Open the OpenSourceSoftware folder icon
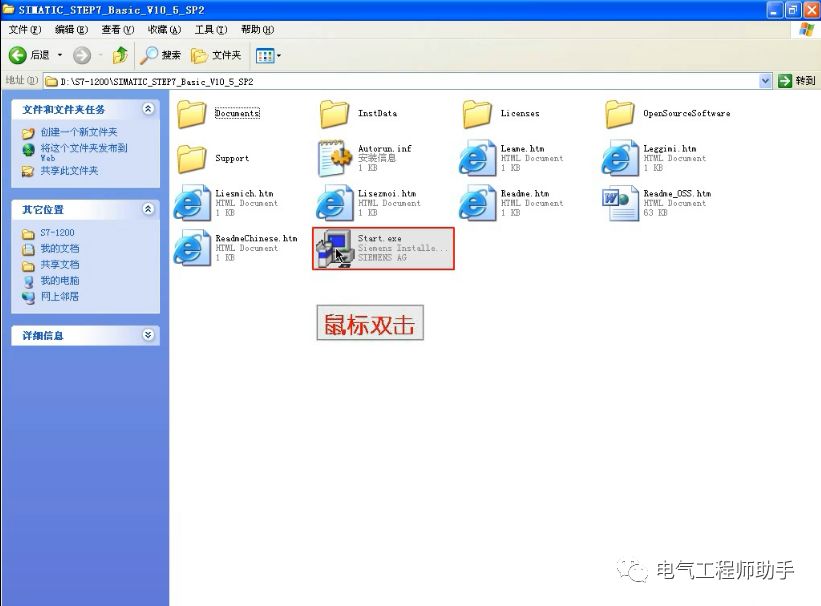This screenshot has height=606, width=821. 619,114
